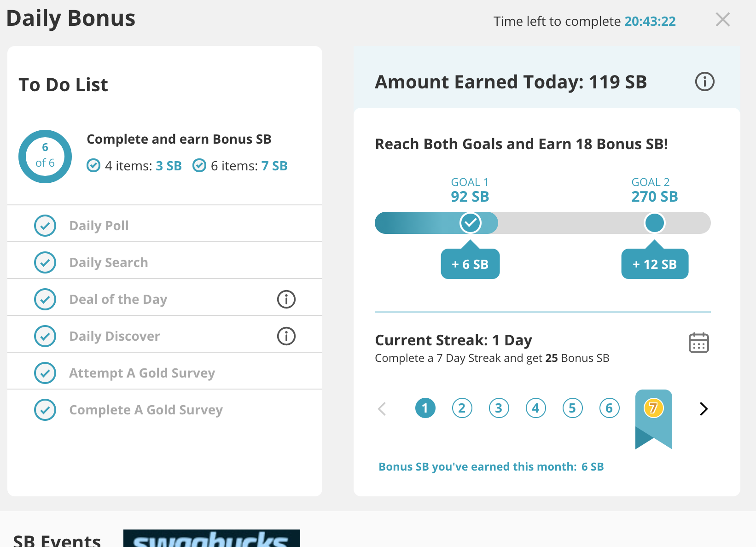
Task: Toggle the Daily Poll checkmark
Action: (x=45, y=226)
